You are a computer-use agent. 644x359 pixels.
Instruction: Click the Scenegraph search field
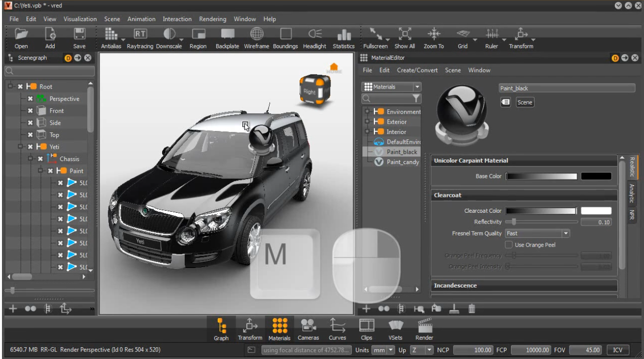pos(49,71)
